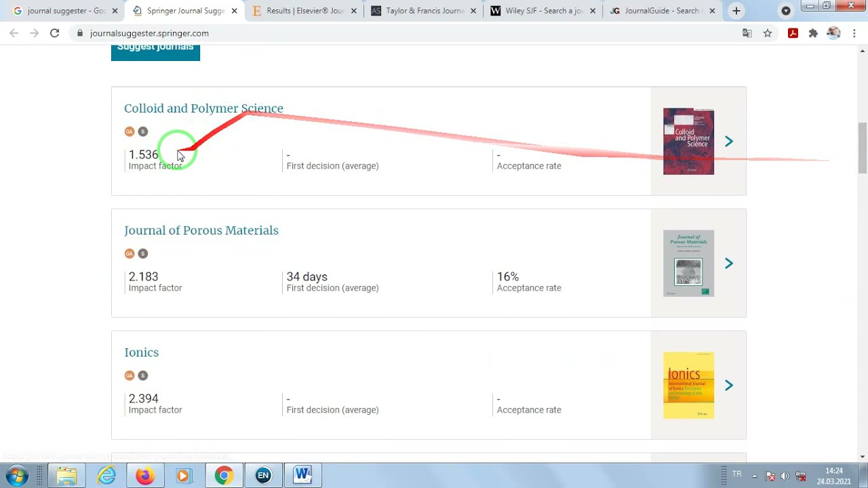This screenshot has height=488, width=868.
Task: Expand Ionics journal details arrow
Action: 729,385
